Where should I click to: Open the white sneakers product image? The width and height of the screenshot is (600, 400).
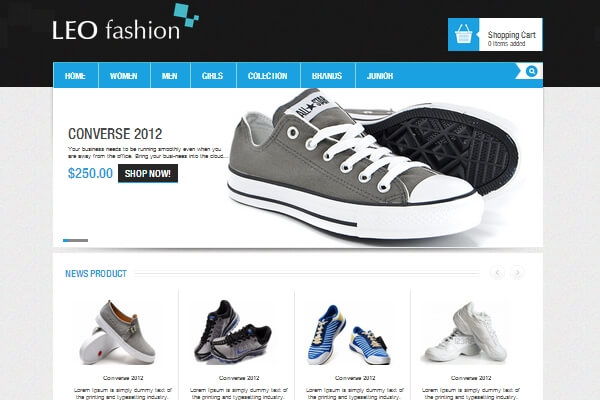pyautogui.click(x=466, y=332)
